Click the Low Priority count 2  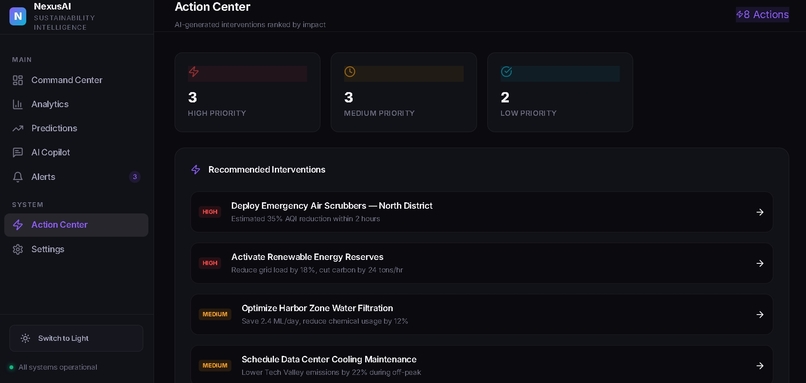click(x=505, y=97)
